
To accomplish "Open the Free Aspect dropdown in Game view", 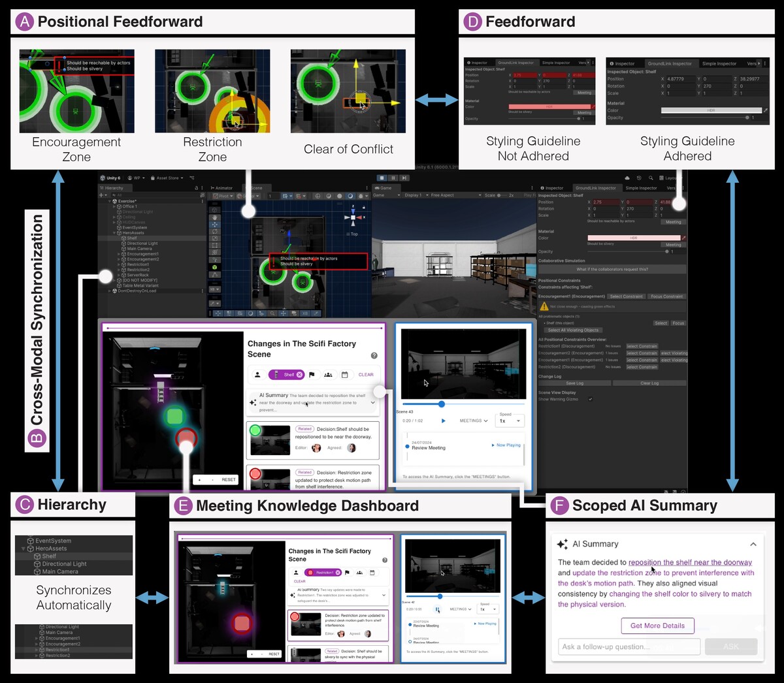I will tap(456, 195).
